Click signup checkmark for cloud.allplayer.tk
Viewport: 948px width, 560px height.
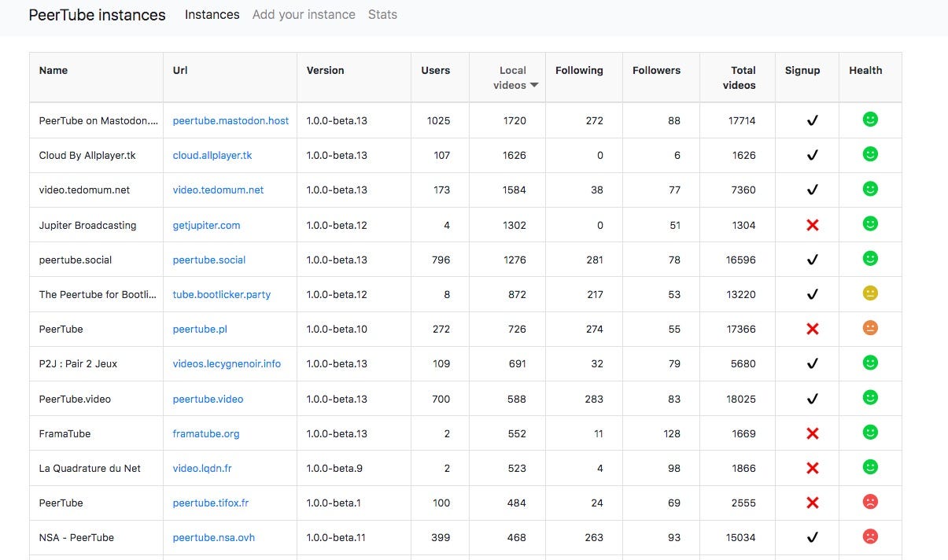tap(813, 155)
